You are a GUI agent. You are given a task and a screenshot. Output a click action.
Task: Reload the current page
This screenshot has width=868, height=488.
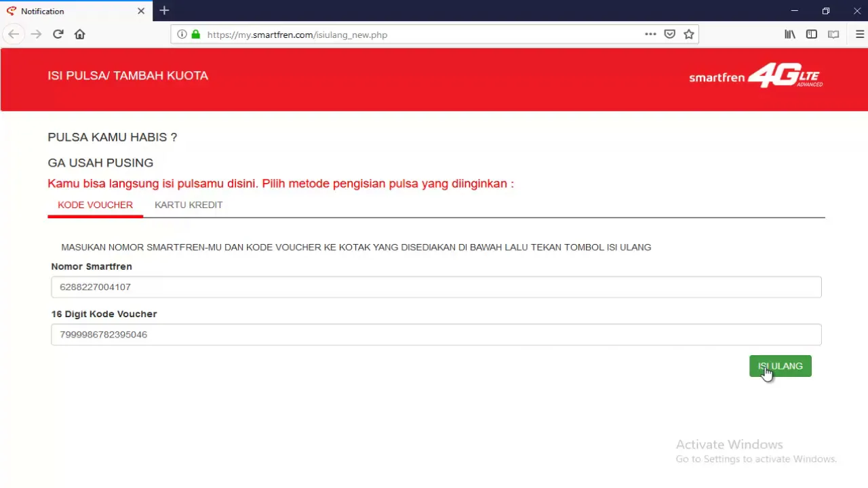point(58,34)
